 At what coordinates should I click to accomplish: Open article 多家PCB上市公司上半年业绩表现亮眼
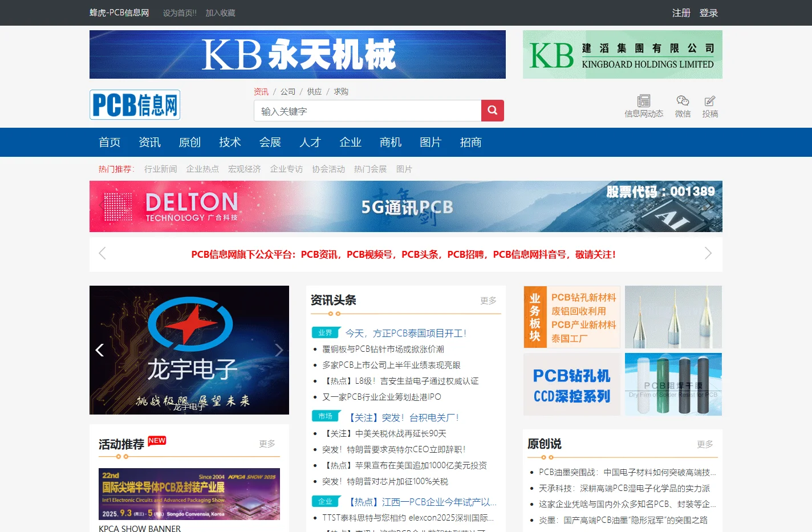click(x=391, y=365)
